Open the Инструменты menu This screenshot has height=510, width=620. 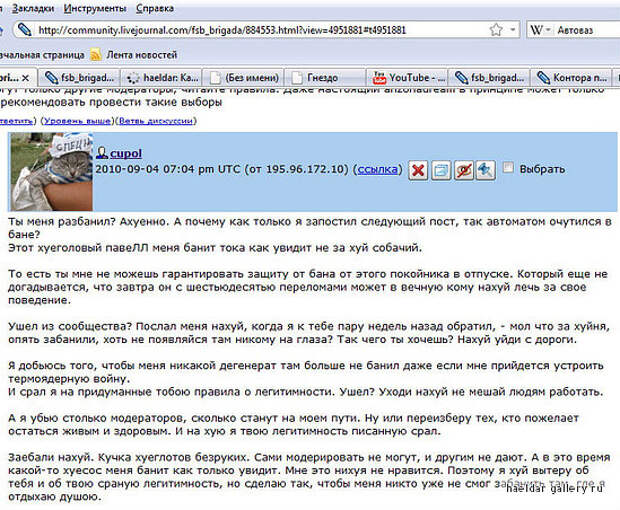[95, 8]
